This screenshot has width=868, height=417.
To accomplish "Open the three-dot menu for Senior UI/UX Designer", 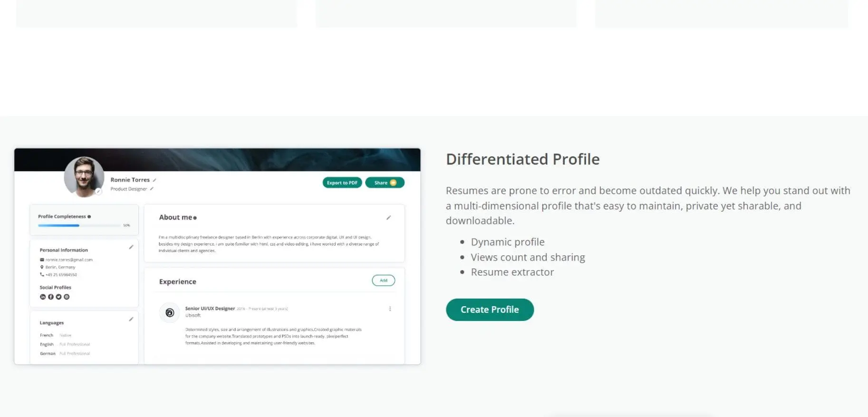I will [x=390, y=309].
